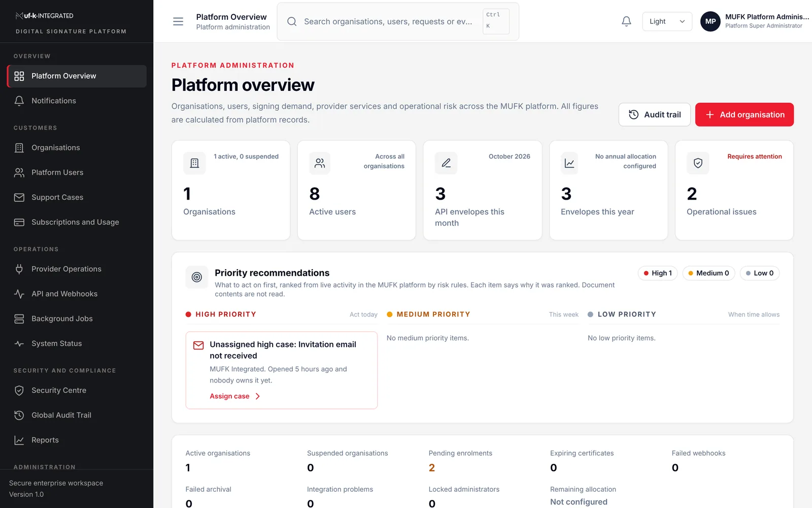Click the Assign case chevron arrow
This screenshot has height=508, width=812.
[258, 396]
